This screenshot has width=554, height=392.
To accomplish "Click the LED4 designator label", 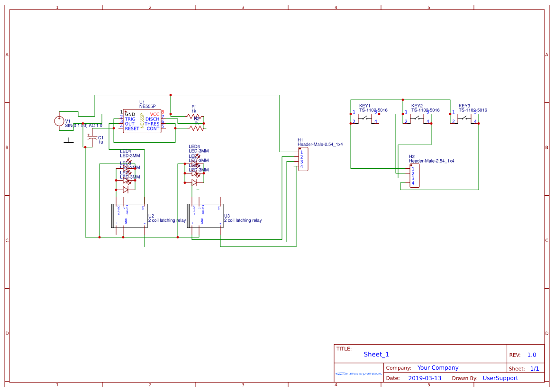I will coord(126,151).
